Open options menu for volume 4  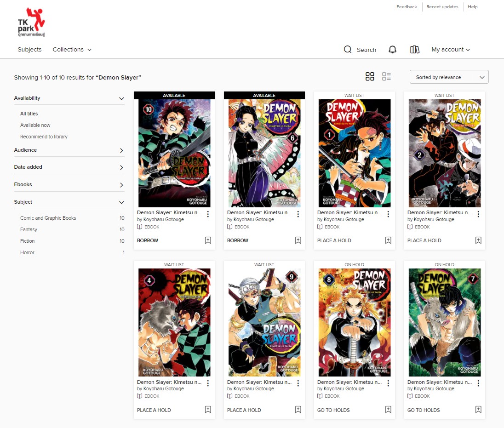[x=208, y=383]
